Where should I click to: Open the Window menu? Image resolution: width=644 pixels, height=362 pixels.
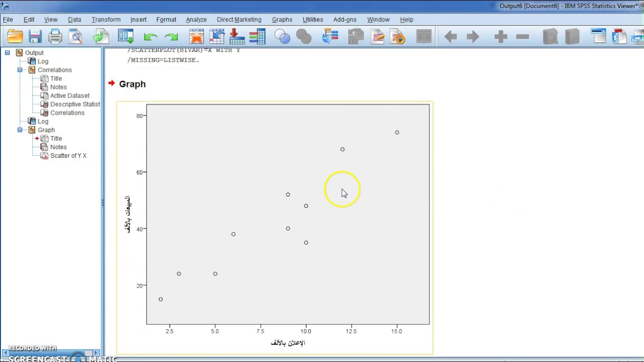[x=378, y=20]
